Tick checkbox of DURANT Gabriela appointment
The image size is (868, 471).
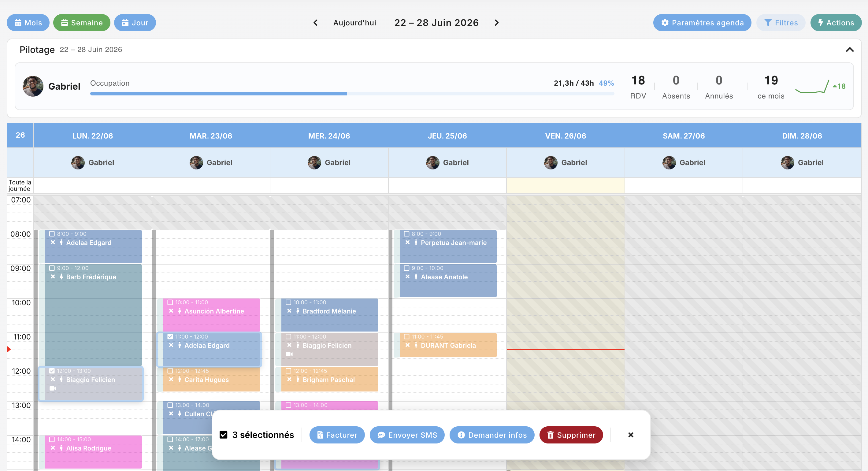(x=407, y=336)
